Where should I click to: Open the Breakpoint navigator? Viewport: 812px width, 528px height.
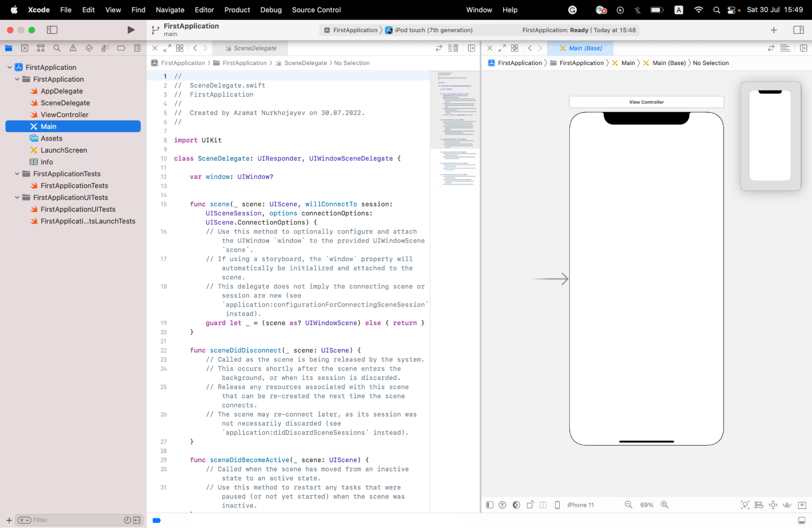121,48
